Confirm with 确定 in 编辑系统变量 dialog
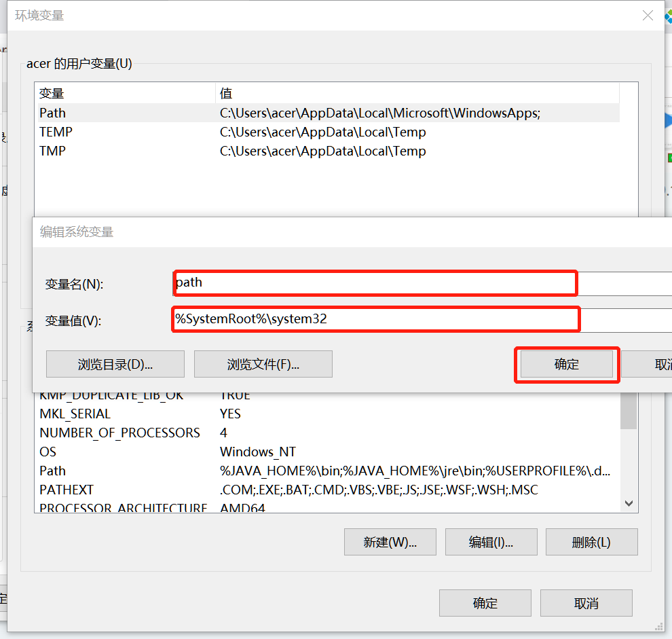Image resolution: width=672 pixels, height=639 pixels. tap(567, 365)
